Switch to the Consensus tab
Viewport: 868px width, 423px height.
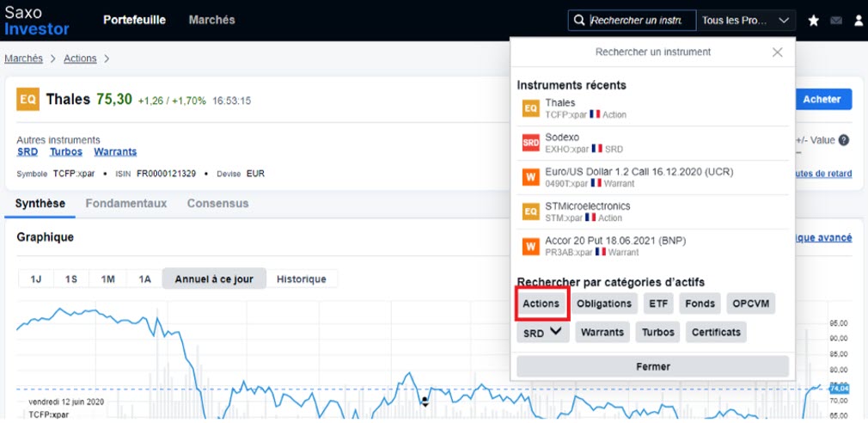click(217, 203)
